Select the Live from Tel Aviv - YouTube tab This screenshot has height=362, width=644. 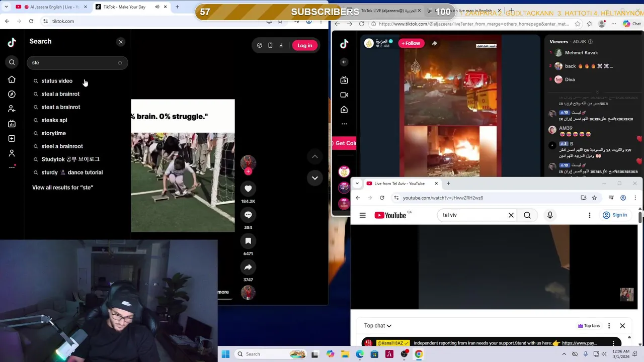[403, 184]
